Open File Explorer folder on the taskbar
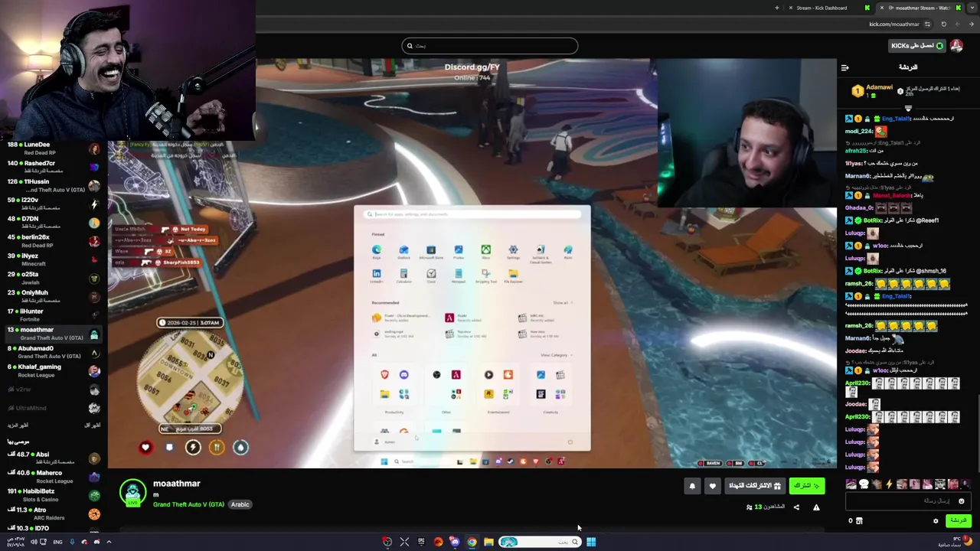 pos(488,542)
